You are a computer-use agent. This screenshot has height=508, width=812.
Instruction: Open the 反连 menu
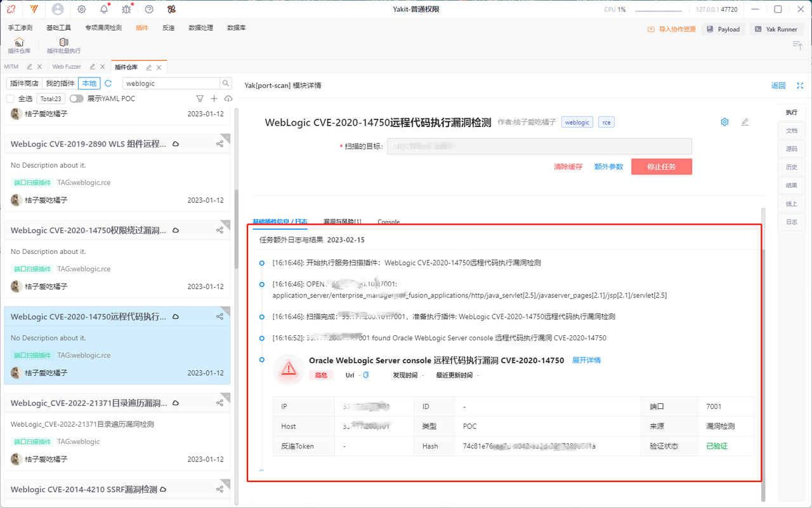coord(168,28)
